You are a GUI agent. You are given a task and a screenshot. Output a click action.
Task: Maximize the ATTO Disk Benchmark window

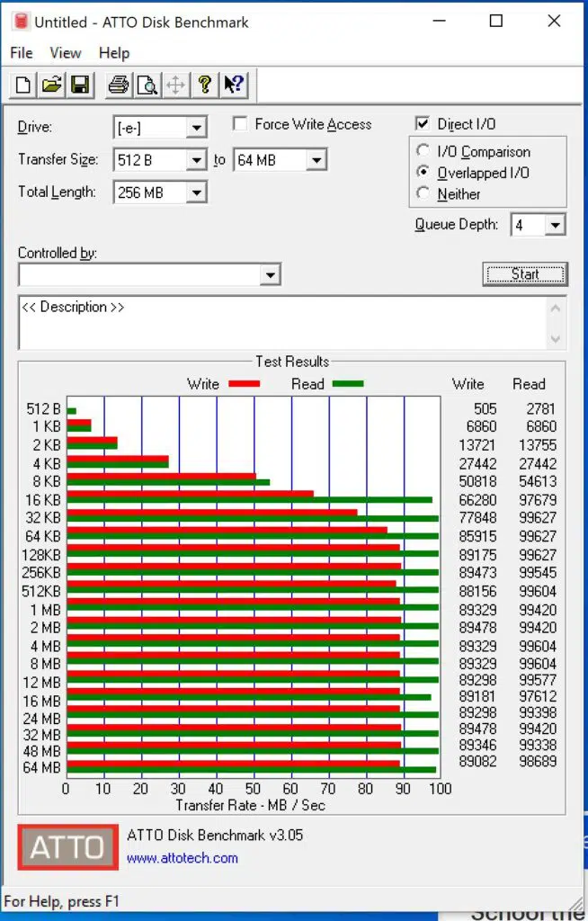495,22
